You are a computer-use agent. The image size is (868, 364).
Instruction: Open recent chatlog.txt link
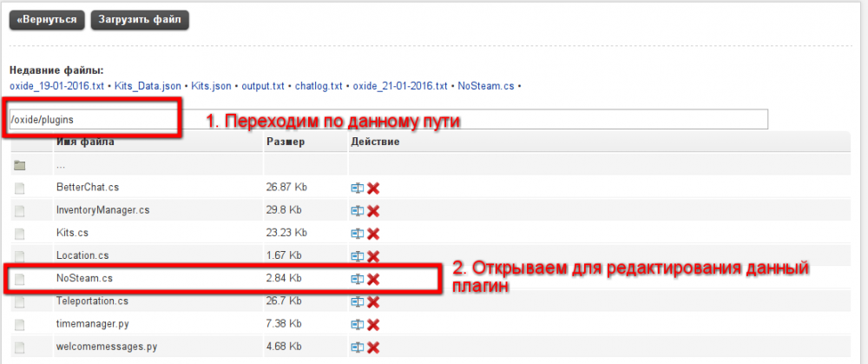(x=319, y=87)
